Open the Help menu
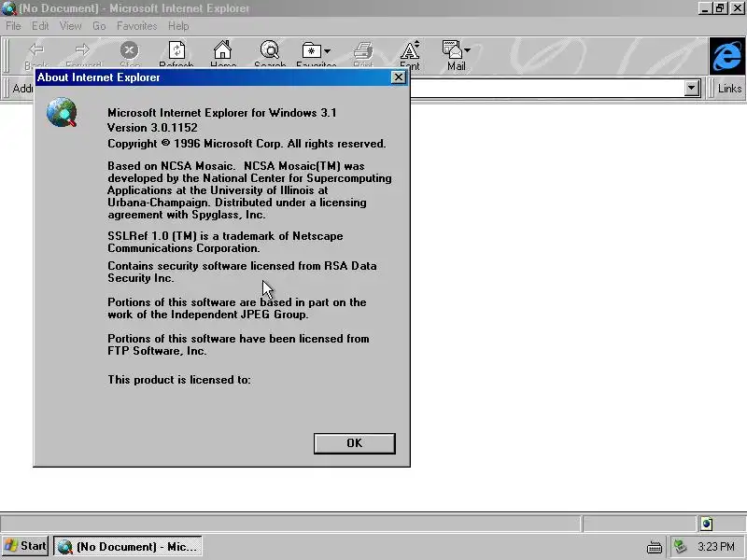 click(178, 26)
